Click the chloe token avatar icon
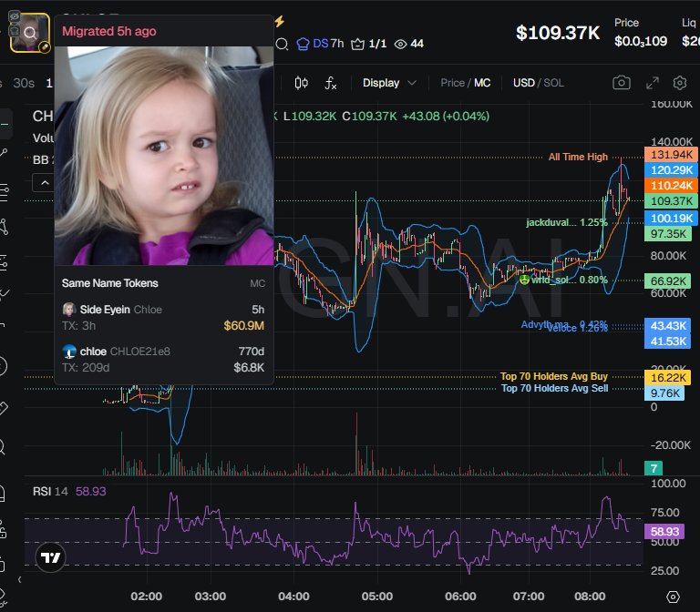Screen dimensions: 700x612 tap(68, 351)
